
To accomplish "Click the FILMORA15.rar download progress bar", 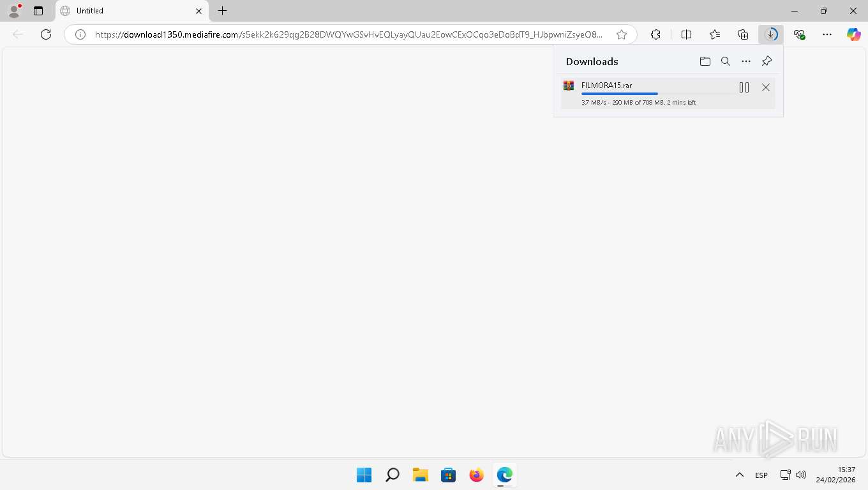I will [657, 94].
